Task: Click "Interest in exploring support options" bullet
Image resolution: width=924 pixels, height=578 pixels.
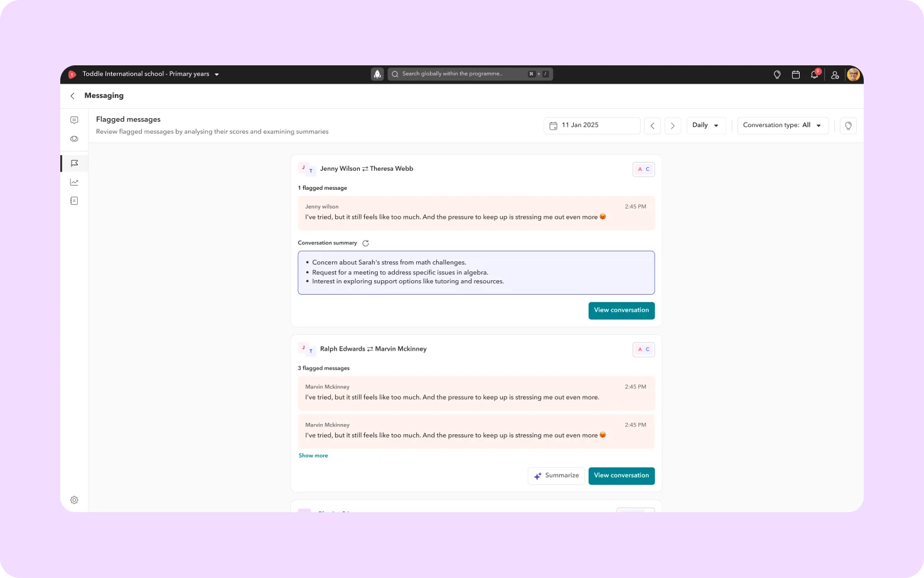Action: pos(408,281)
